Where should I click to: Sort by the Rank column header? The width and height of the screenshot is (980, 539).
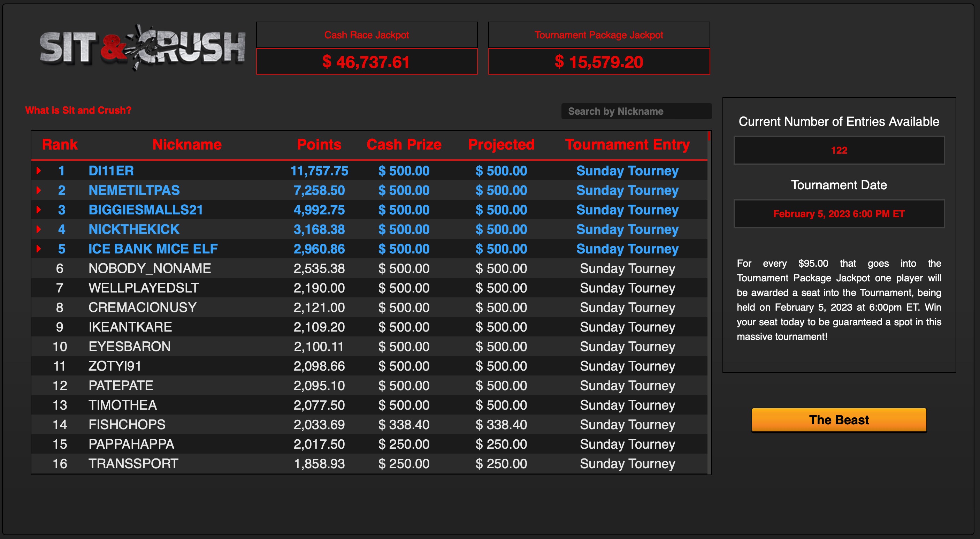pyautogui.click(x=60, y=145)
